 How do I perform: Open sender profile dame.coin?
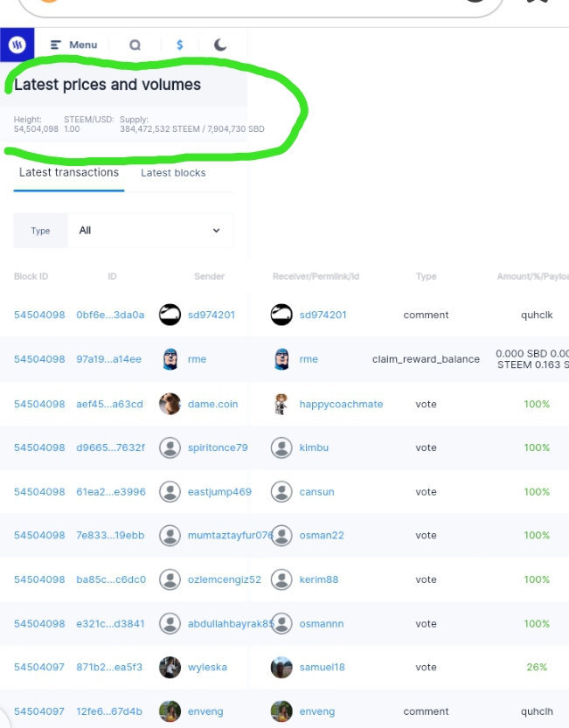(x=212, y=404)
